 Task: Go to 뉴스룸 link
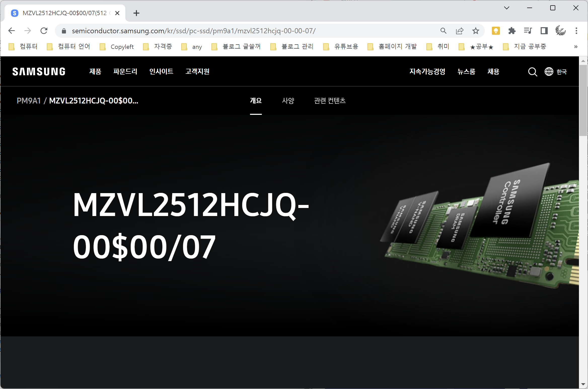coord(466,72)
